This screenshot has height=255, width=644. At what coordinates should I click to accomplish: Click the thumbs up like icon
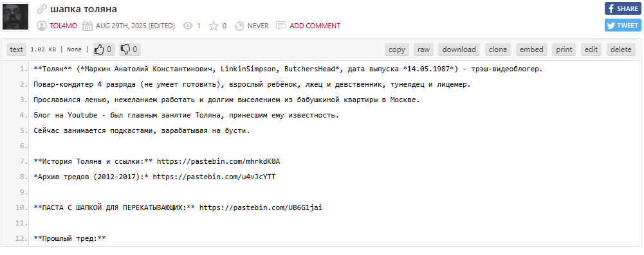point(99,49)
